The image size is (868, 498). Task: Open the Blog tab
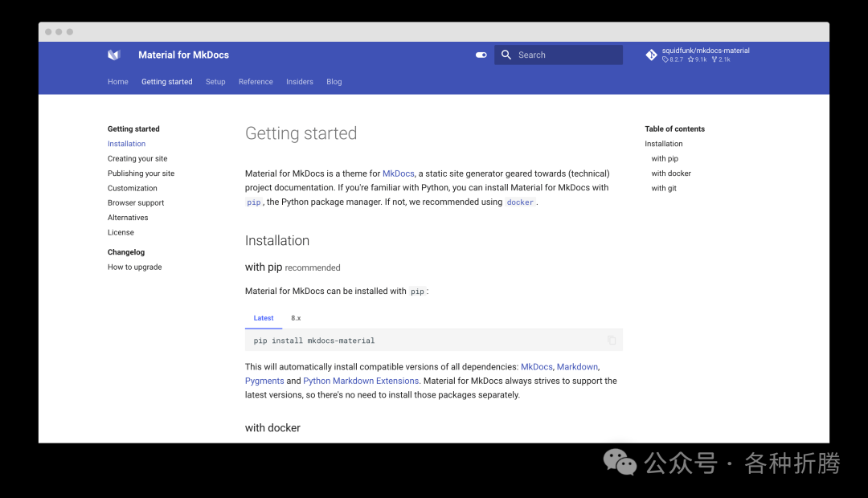point(334,81)
